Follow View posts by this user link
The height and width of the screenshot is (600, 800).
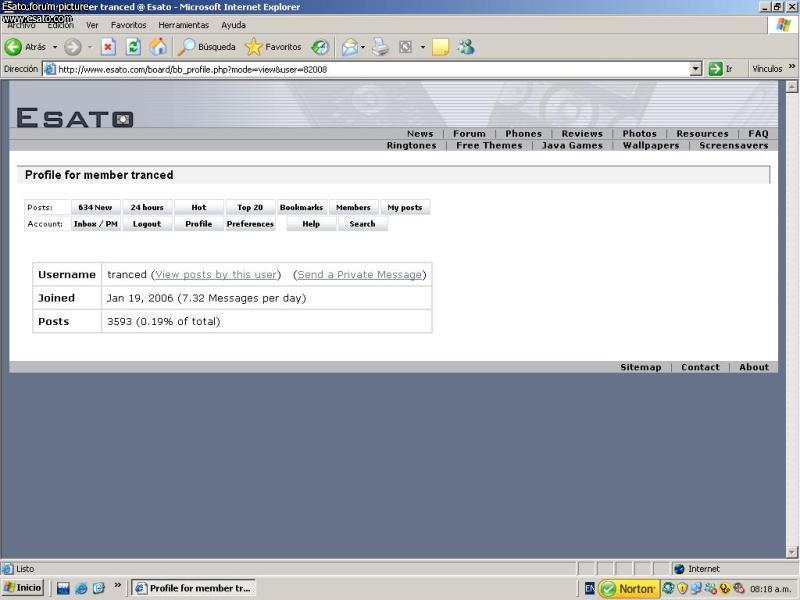point(216,274)
